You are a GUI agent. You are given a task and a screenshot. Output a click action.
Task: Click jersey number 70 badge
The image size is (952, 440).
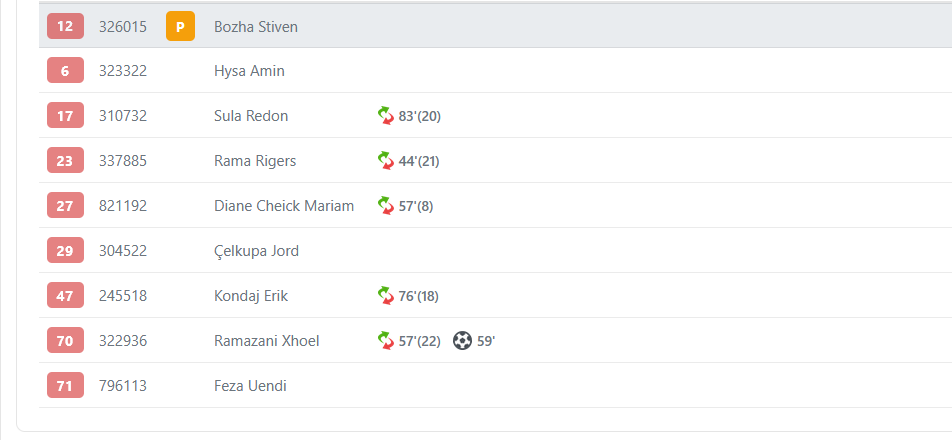pyautogui.click(x=65, y=341)
